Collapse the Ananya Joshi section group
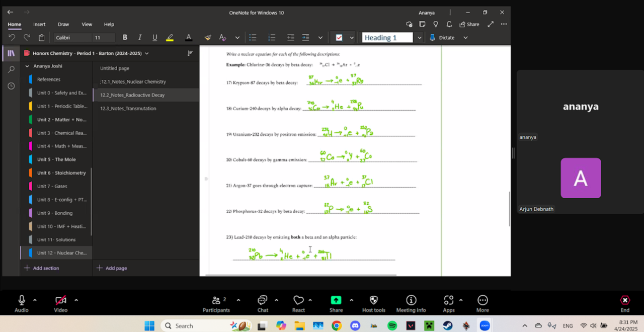 tap(27, 66)
